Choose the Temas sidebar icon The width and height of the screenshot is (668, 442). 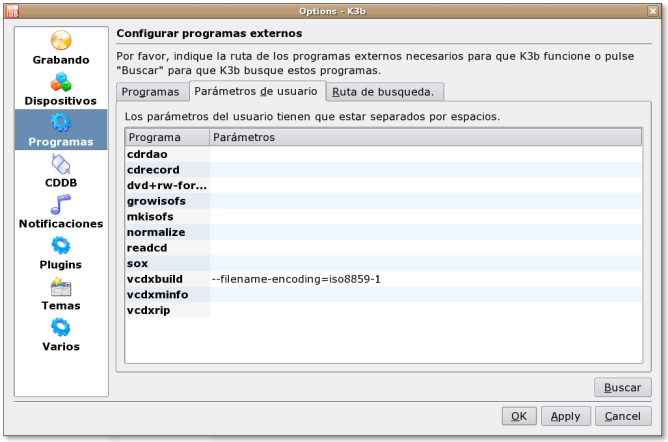point(61,287)
